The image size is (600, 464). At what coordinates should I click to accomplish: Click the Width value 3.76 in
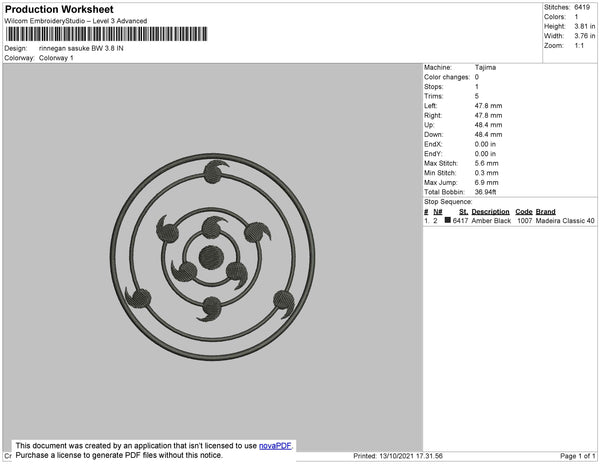[x=584, y=36]
